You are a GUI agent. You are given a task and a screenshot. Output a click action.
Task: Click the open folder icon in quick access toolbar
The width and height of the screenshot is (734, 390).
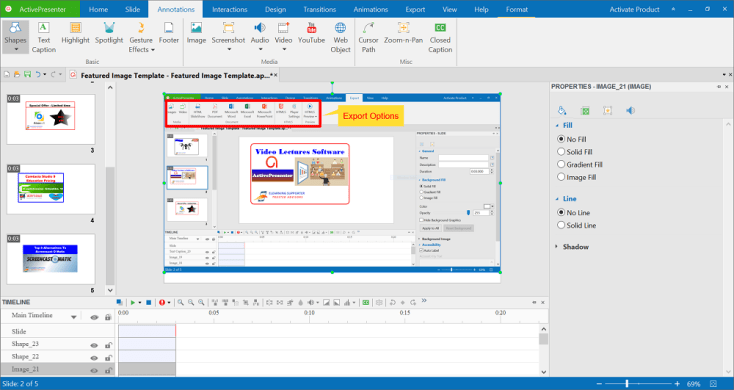(17, 74)
